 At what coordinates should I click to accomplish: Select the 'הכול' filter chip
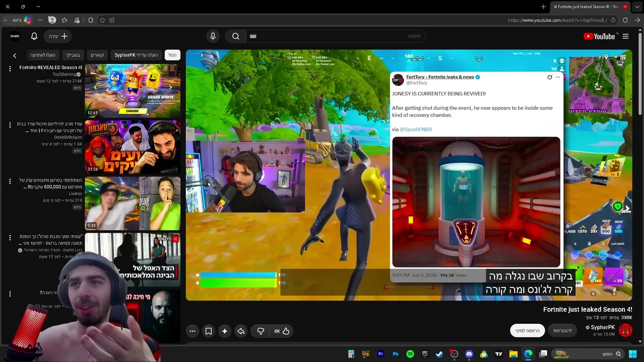[172, 55]
